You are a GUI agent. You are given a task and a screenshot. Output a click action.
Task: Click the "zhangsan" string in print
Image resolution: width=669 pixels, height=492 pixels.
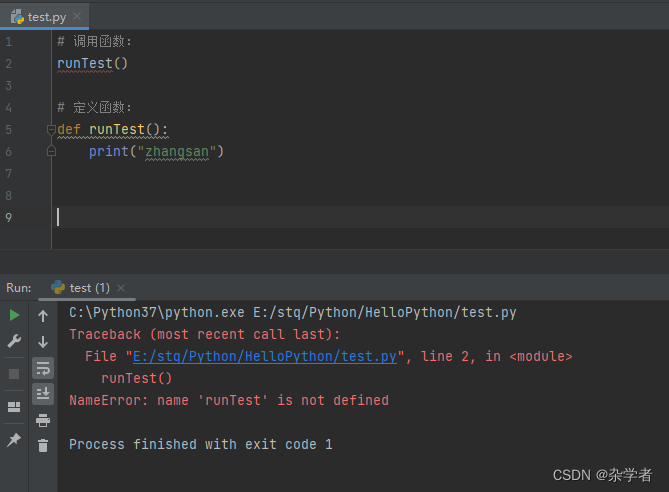pos(177,151)
